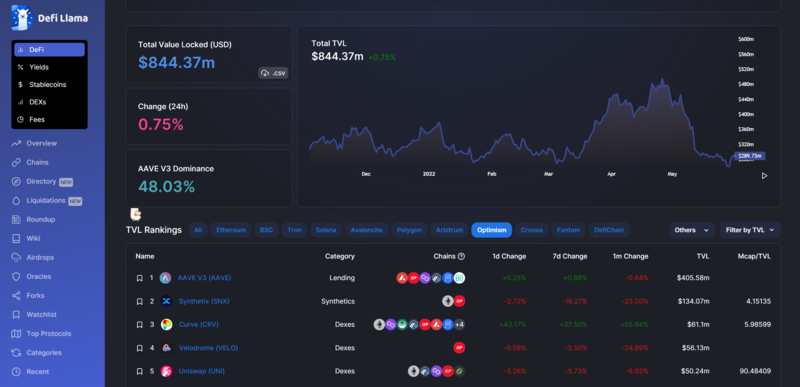Filter rankings by Fantom
This screenshot has width=800, height=387.
(568, 230)
